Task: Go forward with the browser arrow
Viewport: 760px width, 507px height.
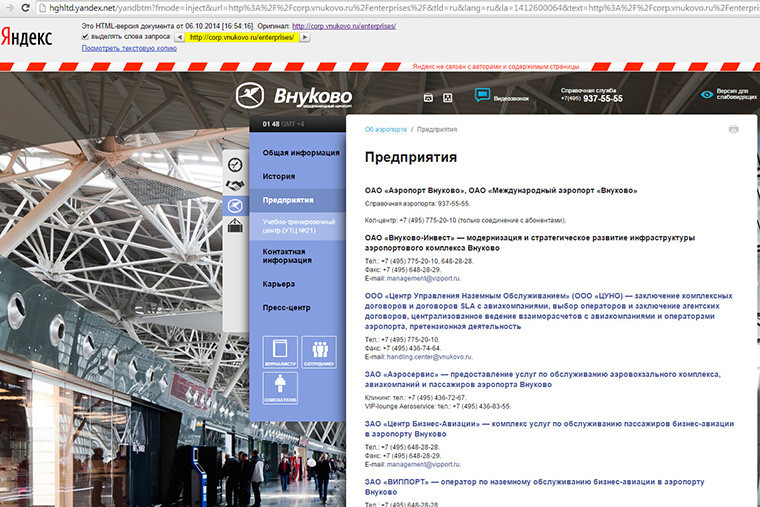Action: click(9, 7)
